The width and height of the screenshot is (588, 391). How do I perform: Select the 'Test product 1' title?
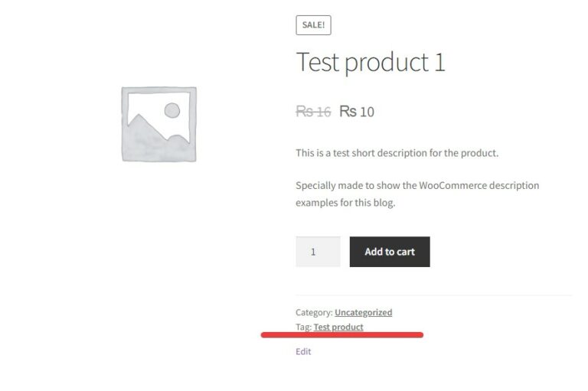(370, 62)
